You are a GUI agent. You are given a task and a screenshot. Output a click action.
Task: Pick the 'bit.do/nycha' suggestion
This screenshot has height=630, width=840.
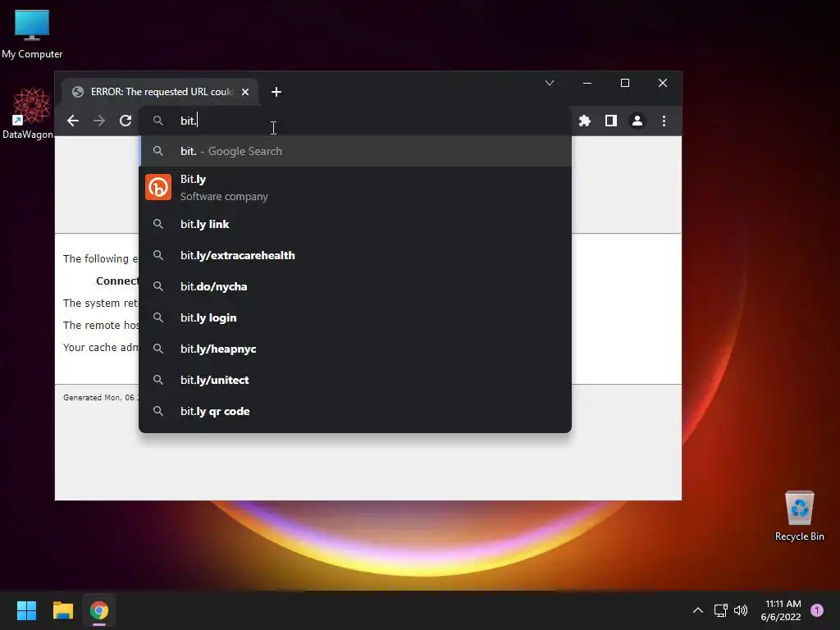[x=354, y=286]
